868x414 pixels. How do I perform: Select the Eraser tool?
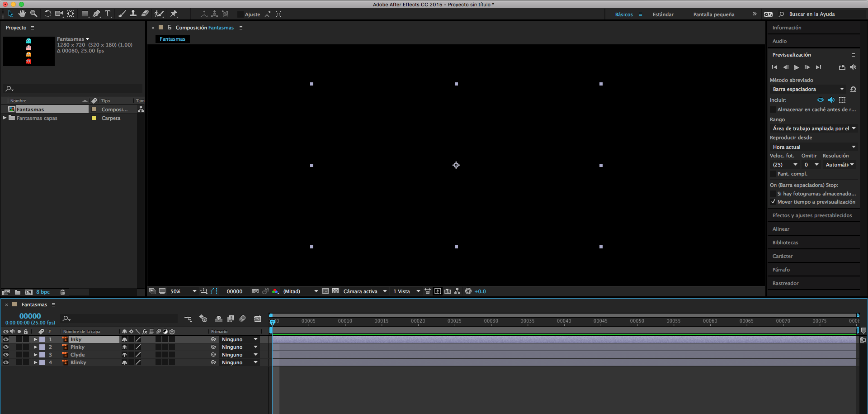click(x=145, y=14)
